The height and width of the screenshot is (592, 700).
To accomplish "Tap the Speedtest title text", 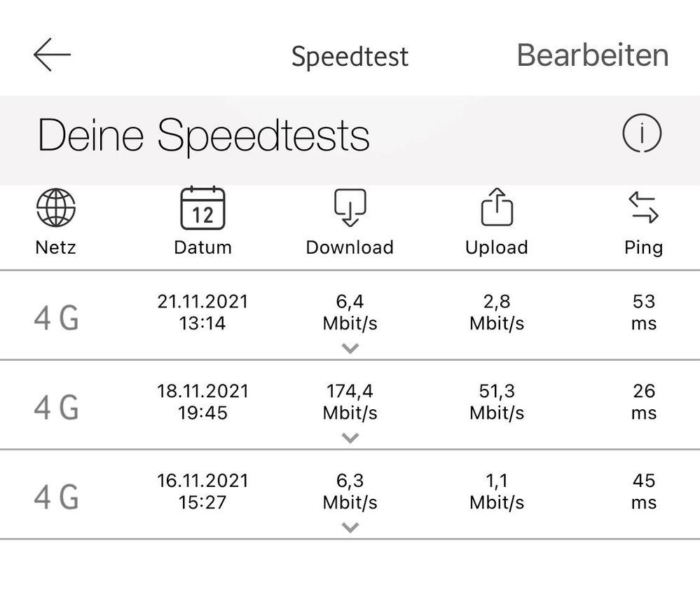I will tap(350, 57).
